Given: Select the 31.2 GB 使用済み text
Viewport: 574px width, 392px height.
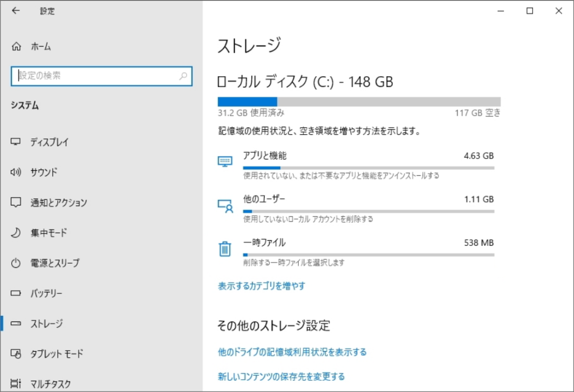Looking at the screenshot, I should 251,113.
